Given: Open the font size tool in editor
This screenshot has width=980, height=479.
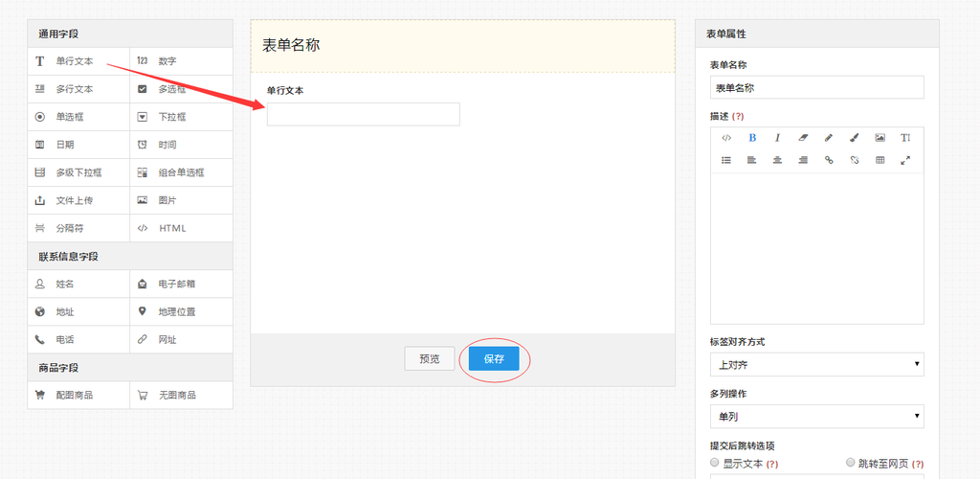Looking at the screenshot, I should click(905, 138).
